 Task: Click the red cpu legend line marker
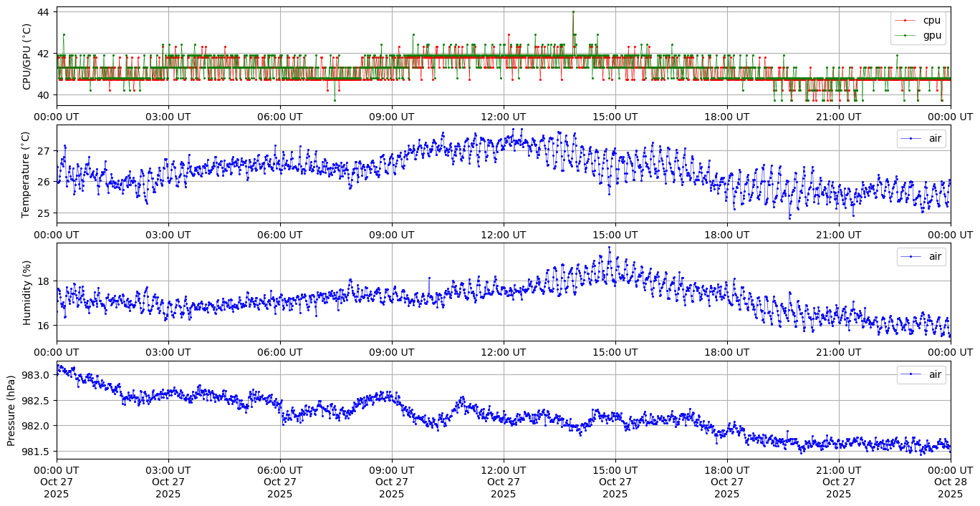pos(905,21)
